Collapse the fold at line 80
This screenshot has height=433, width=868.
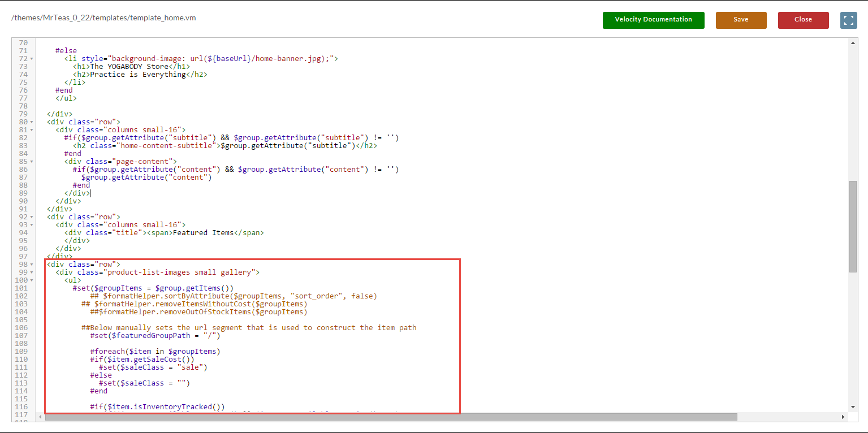(x=32, y=122)
